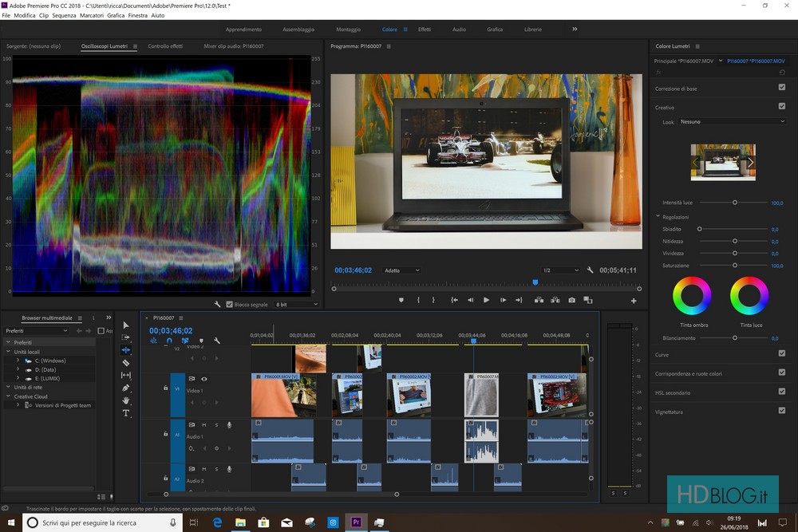Enable voice-over record on Audio 1
Viewport: 798px width, 532px height.
tap(229, 424)
